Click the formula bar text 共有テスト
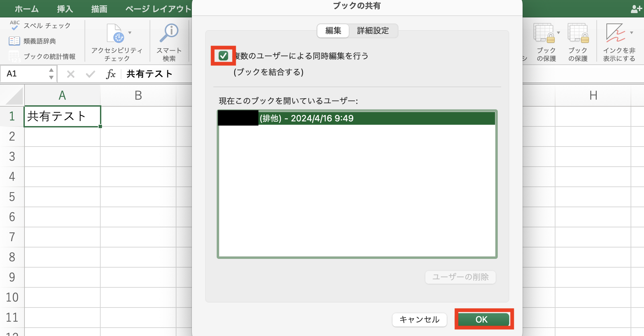This screenshot has width=644, height=336. 149,74
